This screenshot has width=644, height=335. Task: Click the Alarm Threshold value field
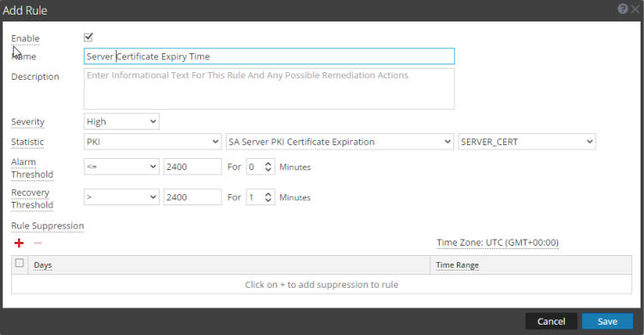[192, 167]
